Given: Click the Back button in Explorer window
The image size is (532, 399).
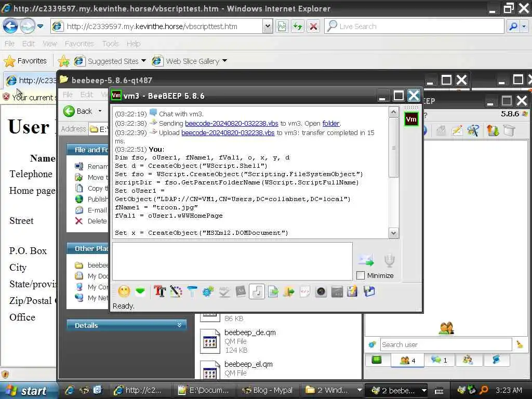Looking at the screenshot, I should click(78, 111).
